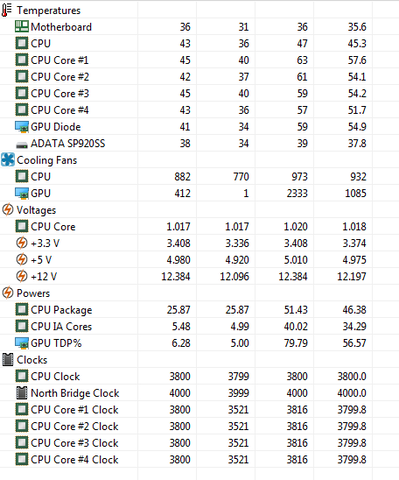Click GPU TDP% maximum value 79.79
The image size is (399, 480).
[296, 343]
